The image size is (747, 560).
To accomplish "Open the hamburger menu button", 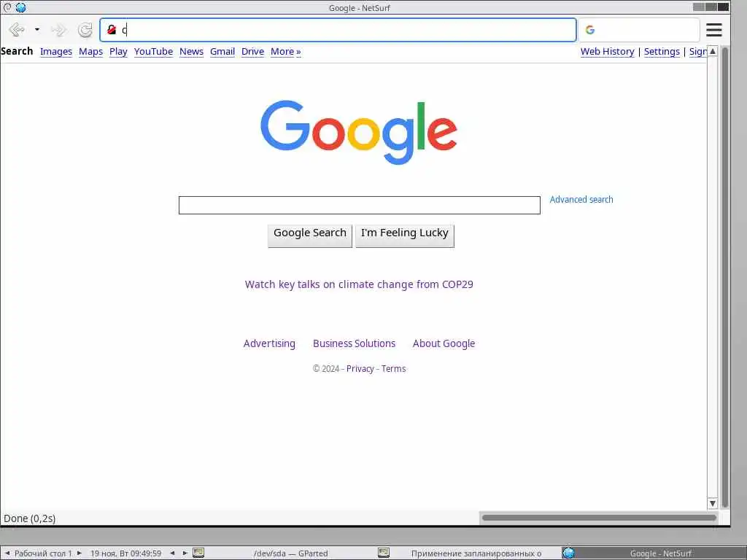I will 713,30.
